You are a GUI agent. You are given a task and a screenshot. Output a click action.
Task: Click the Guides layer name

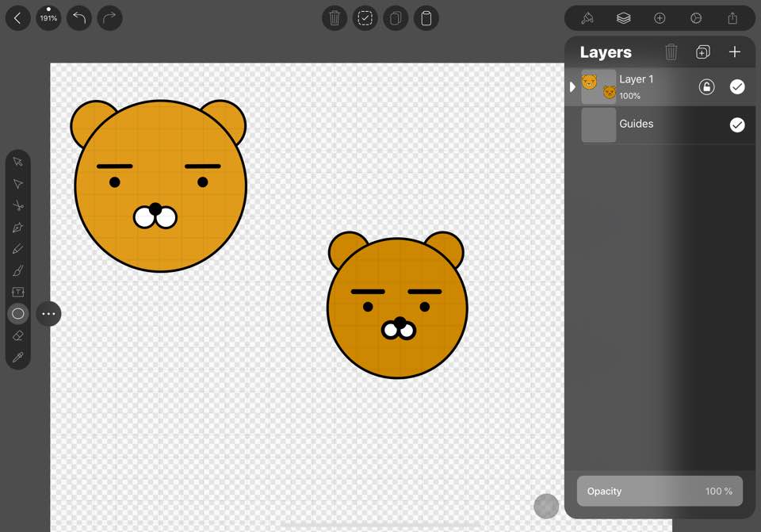point(637,124)
